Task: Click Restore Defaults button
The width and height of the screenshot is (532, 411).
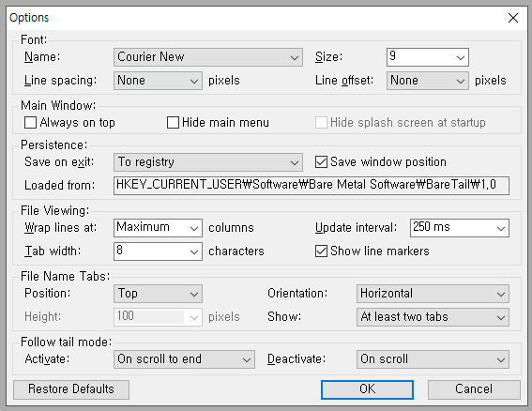Action: 71,389
